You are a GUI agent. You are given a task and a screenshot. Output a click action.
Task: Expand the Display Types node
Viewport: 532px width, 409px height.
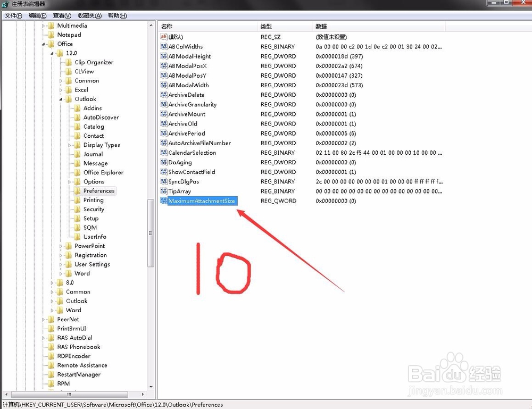[70, 145]
